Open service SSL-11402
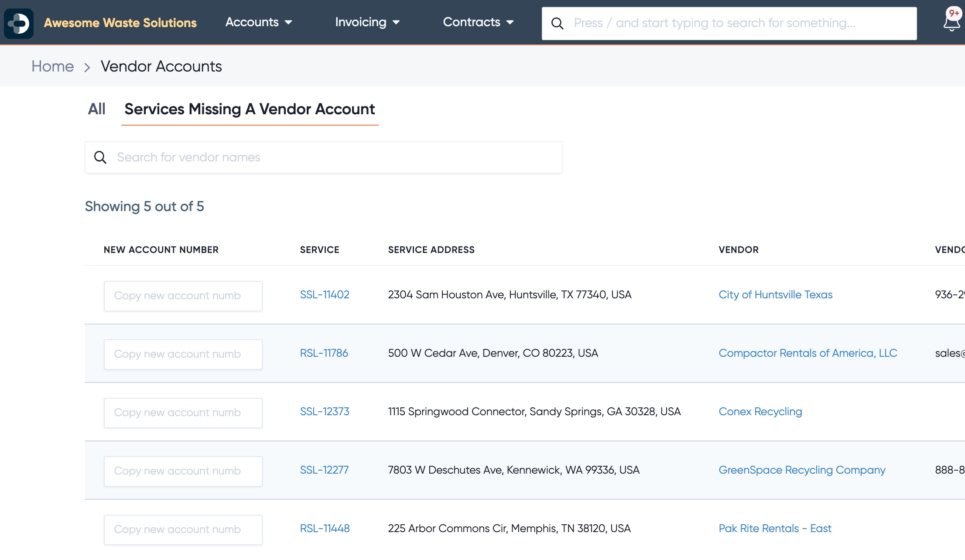This screenshot has width=965, height=560. coord(325,295)
